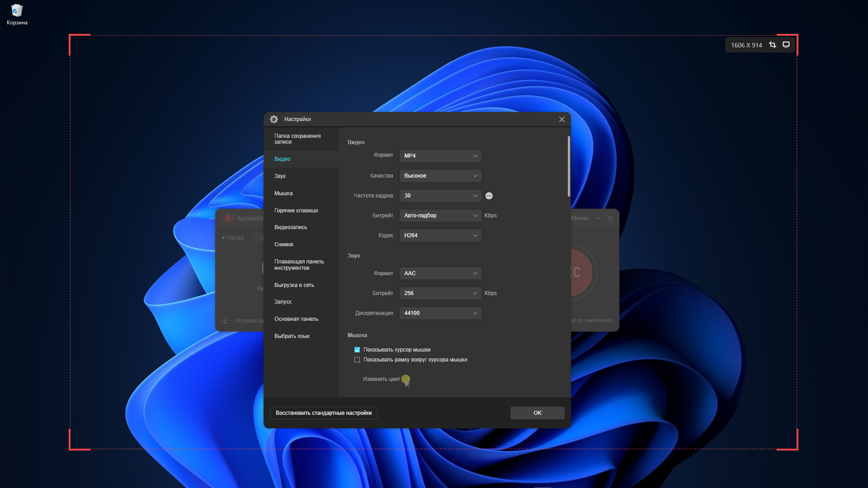The width and height of the screenshot is (868, 488).
Task: Click the full screen monitor icon
Action: (x=786, y=45)
